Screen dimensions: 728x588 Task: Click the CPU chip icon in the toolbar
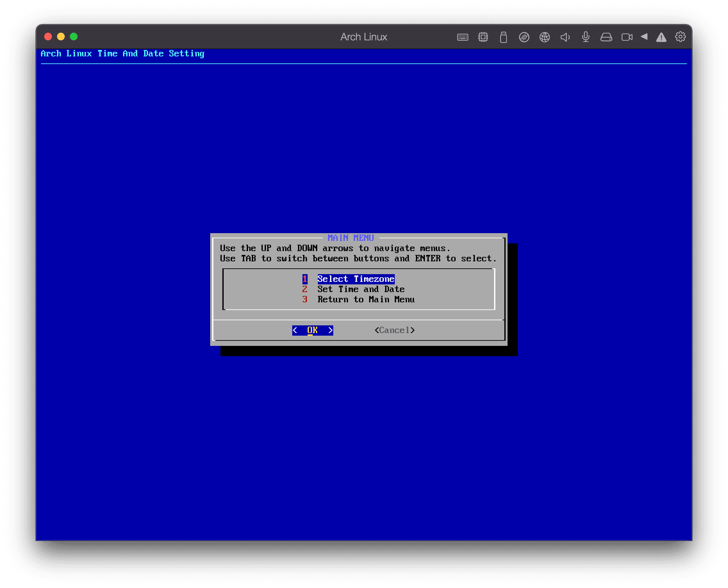coord(483,37)
